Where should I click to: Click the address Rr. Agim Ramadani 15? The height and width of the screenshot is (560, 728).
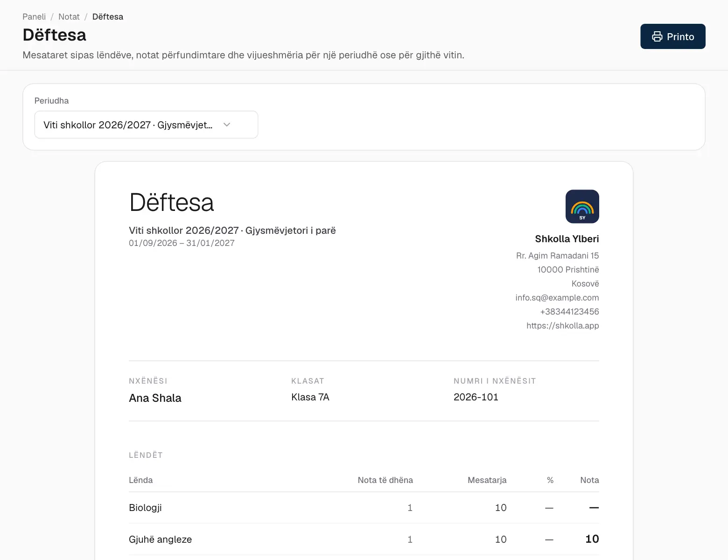(558, 256)
